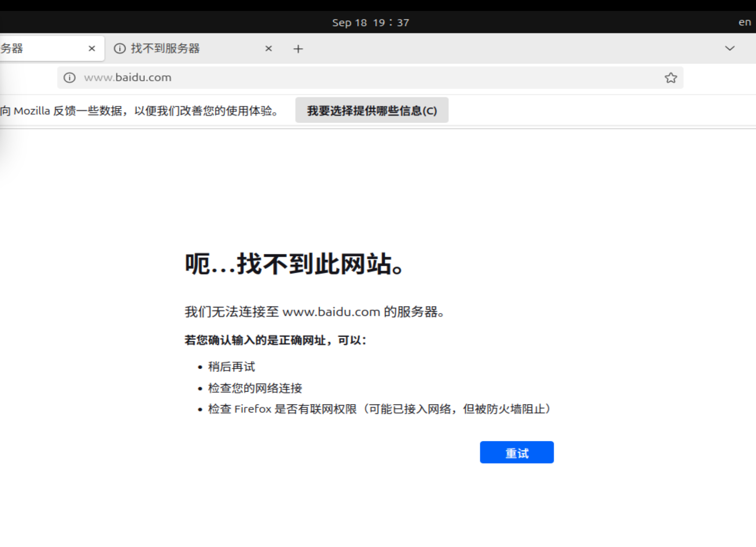The width and height of the screenshot is (756, 547).
Task: Click the site information icon in address bar
Action: click(x=70, y=77)
